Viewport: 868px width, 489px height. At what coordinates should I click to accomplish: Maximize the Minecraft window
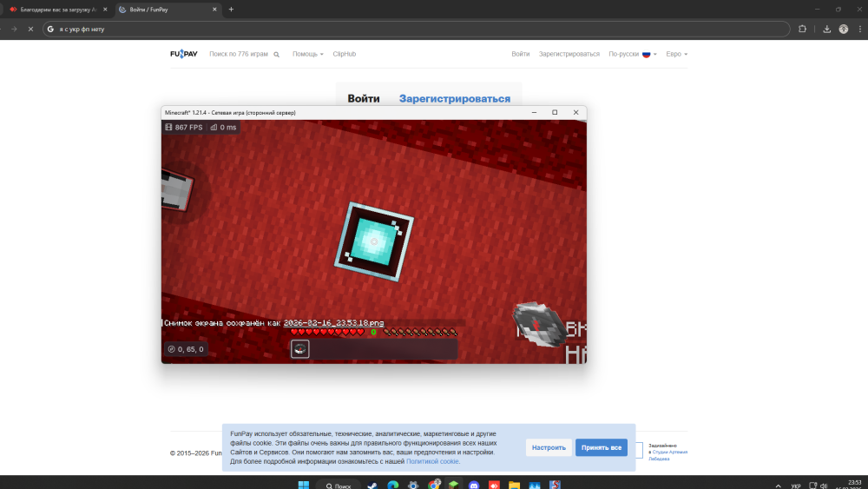click(555, 112)
